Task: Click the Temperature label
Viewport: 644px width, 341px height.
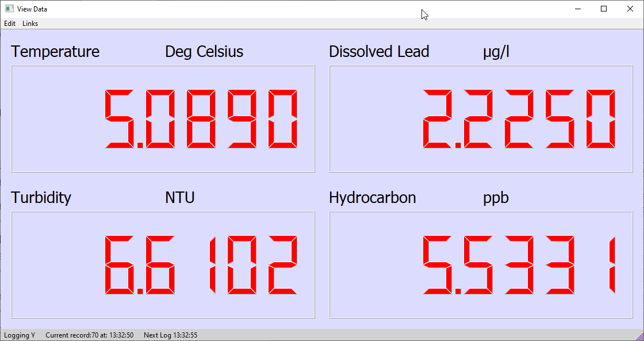Action: tap(55, 52)
